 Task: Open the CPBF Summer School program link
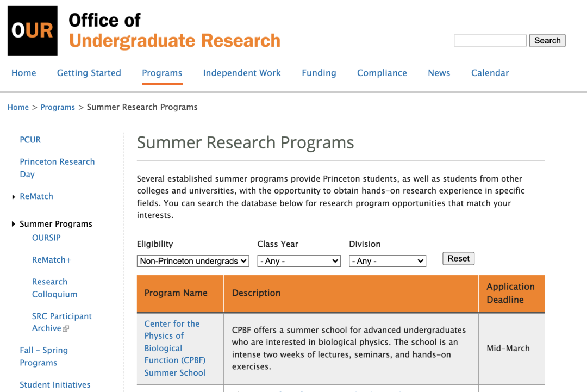175,348
